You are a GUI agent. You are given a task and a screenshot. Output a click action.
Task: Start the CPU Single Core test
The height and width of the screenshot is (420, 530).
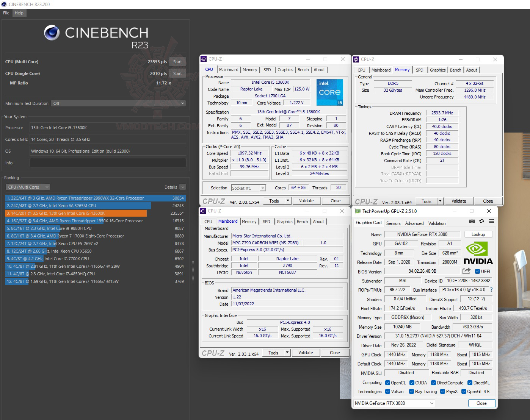pos(177,73)
